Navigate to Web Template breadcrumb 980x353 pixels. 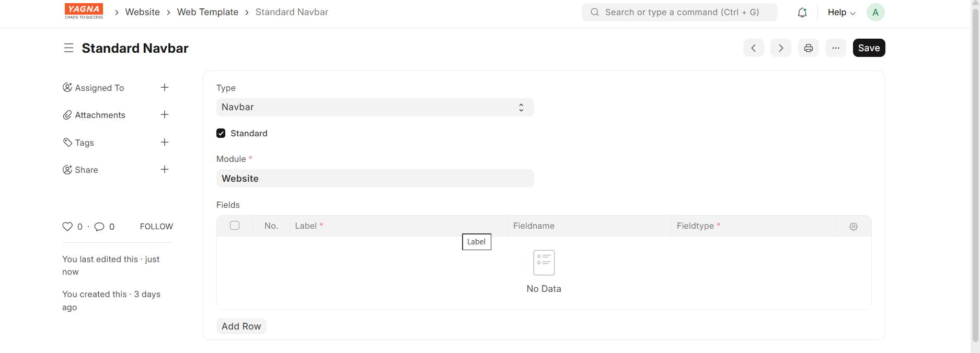207,13
